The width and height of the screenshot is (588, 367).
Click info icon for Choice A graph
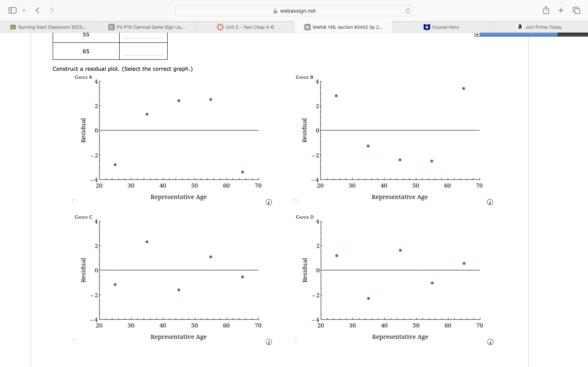pyautogui.click(x=269, y=202)
